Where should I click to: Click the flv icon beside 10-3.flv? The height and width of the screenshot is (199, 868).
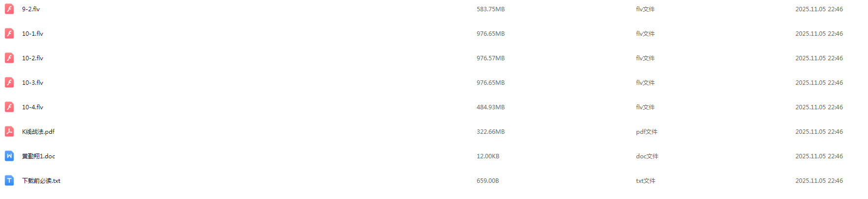click(x=9, y=82)
